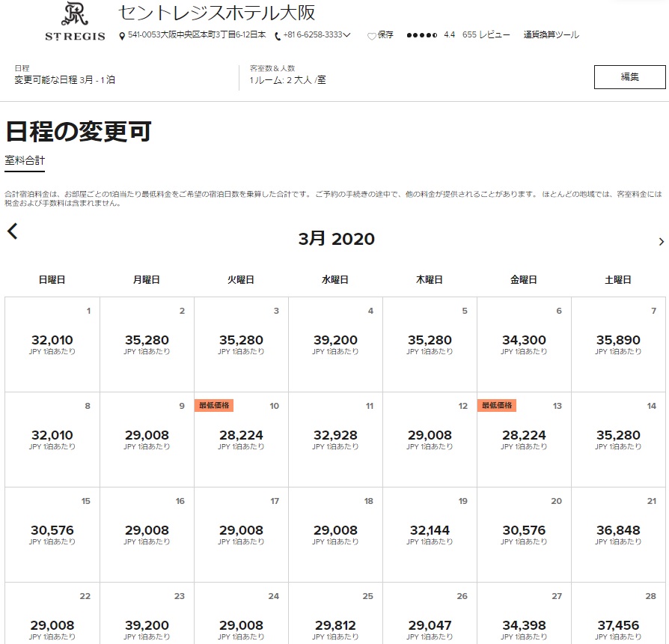This screenshot has height=644, width=669.
Task: Click the 1ルーム: 2大人/室 field
Action: pyautogui.click(x=288, y=80)
